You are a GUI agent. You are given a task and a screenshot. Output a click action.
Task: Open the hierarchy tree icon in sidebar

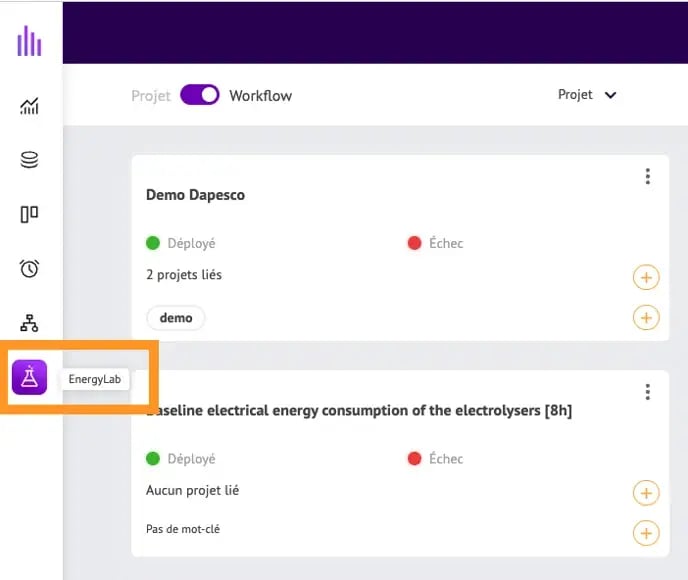(x=29, y=323)
